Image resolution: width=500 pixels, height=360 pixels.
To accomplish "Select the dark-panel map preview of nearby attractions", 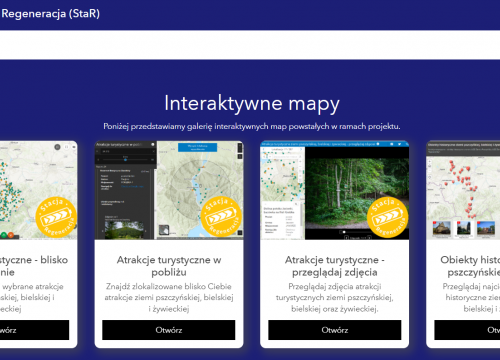I will pyautogui.click(x=169, y=190).
